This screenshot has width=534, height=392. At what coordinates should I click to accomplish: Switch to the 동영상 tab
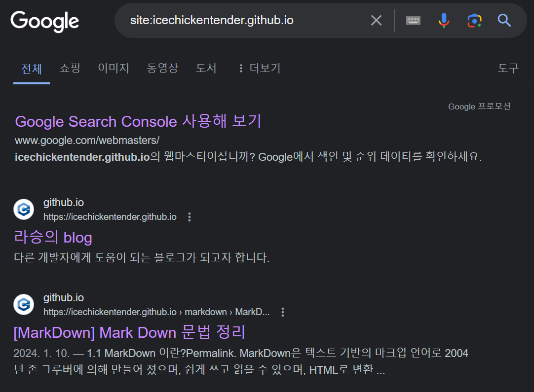coord(162,68)
